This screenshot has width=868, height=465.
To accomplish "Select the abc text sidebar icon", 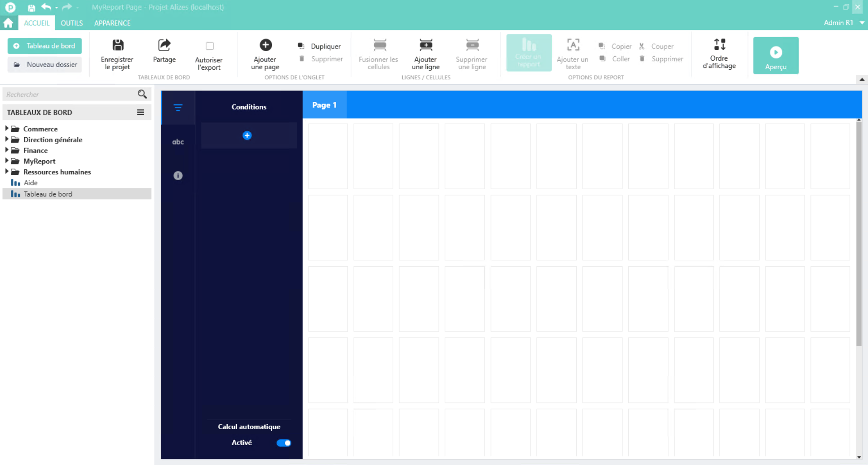I will tap(178, 142).
